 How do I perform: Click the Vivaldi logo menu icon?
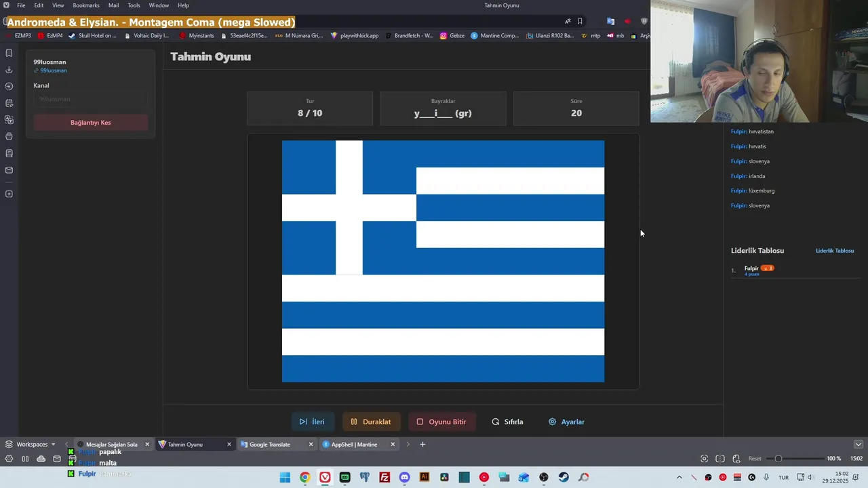pos(6,5)
